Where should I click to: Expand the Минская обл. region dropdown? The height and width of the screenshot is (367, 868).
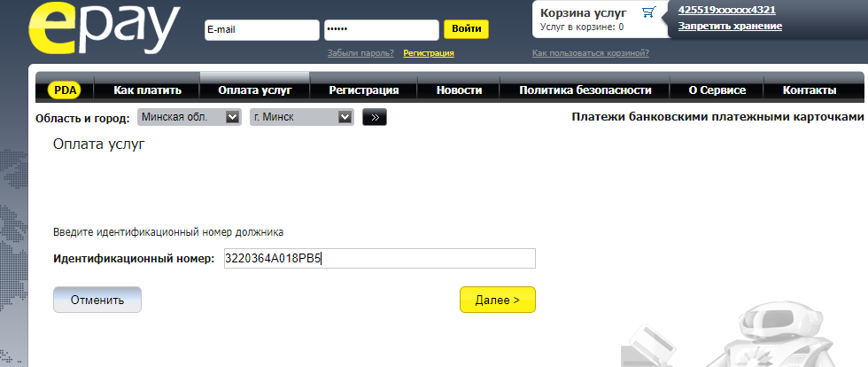(190, 117)
